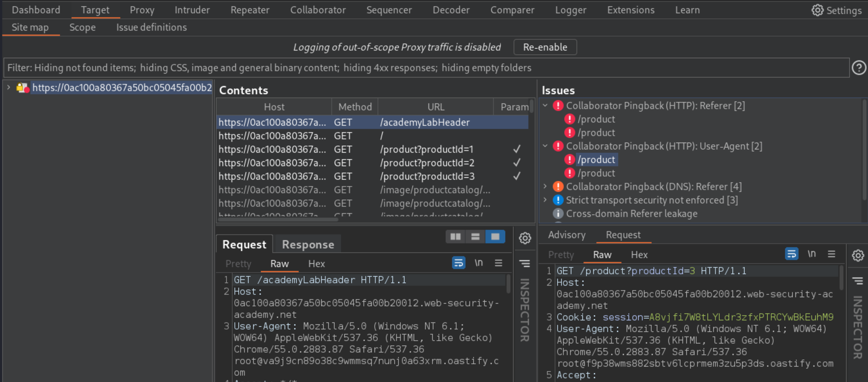Viewport: 868px width, 382px height.
Task: Switch to the Scope sub-tab
Action: tap(82, 27)
